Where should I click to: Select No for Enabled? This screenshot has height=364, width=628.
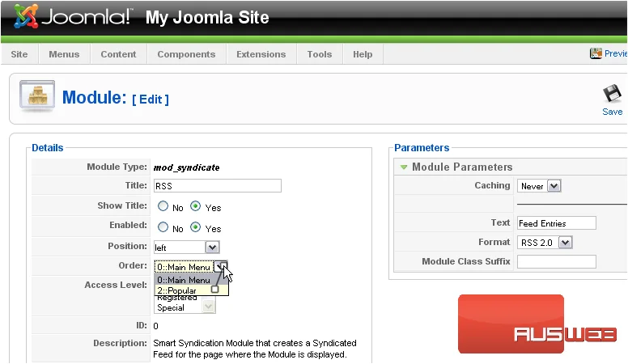point(163,227)
